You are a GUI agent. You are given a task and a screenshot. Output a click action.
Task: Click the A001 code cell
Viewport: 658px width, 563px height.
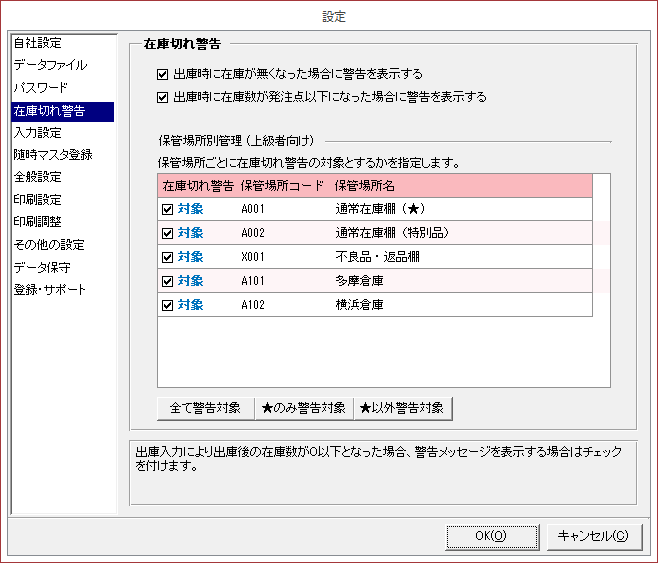(x=253, y=209)
